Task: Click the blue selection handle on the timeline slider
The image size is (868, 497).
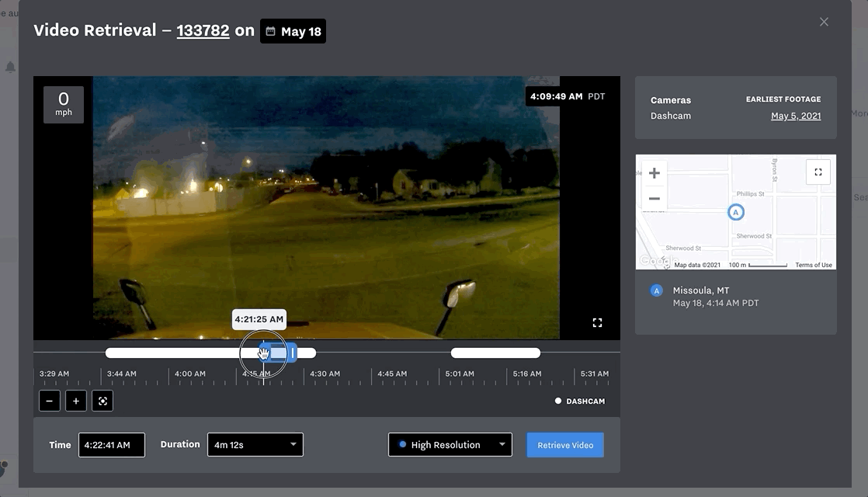Action: click(293, 353)
